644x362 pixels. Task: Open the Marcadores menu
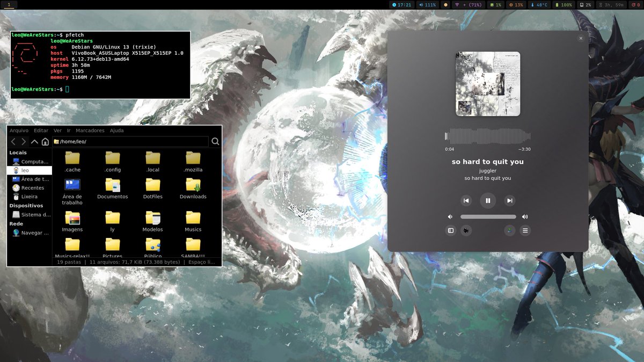coord(90,131)
